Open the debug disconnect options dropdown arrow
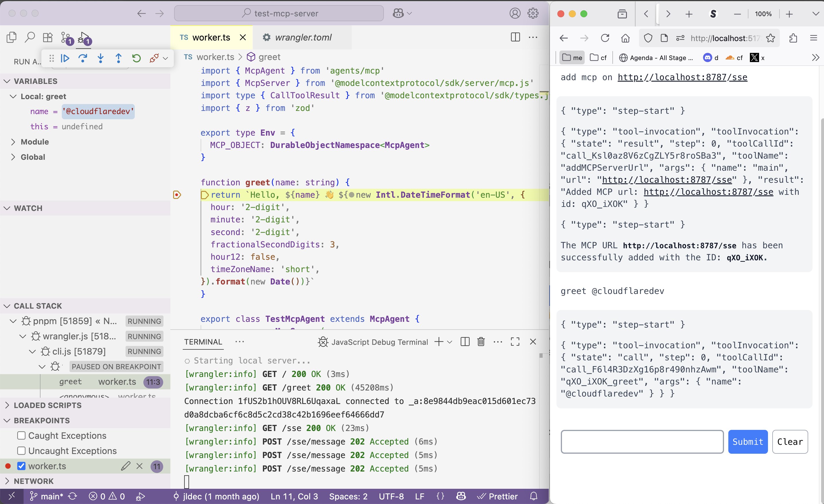Image resolution: width=824 pixels, height=504 pixels. [165, 59]
